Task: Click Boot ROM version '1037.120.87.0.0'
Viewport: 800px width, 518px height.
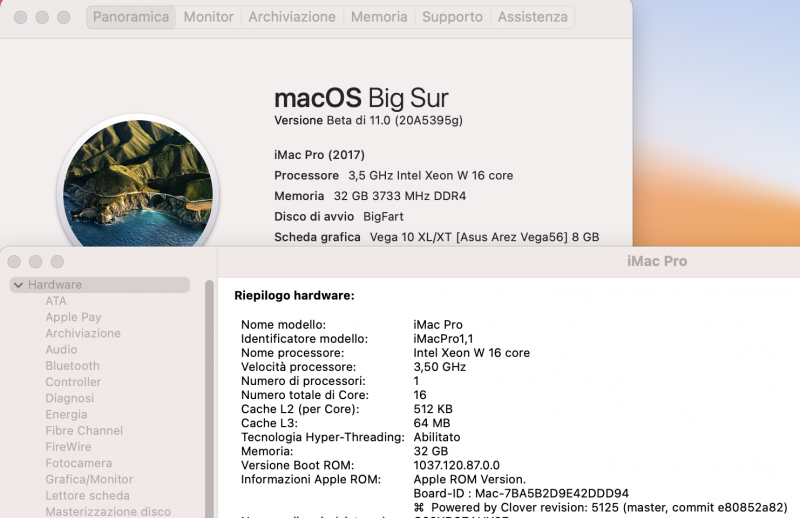Action: pyautogui.click(x=456, y=465)
